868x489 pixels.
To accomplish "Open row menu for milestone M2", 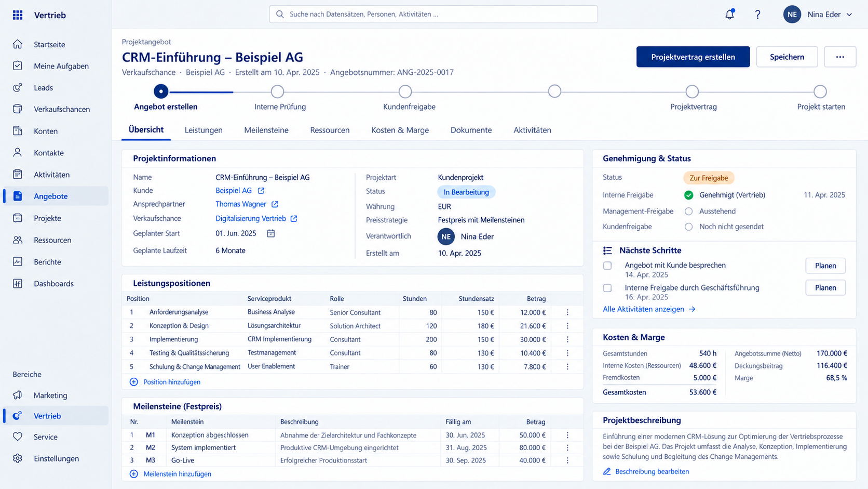I will tap(567, 447).
